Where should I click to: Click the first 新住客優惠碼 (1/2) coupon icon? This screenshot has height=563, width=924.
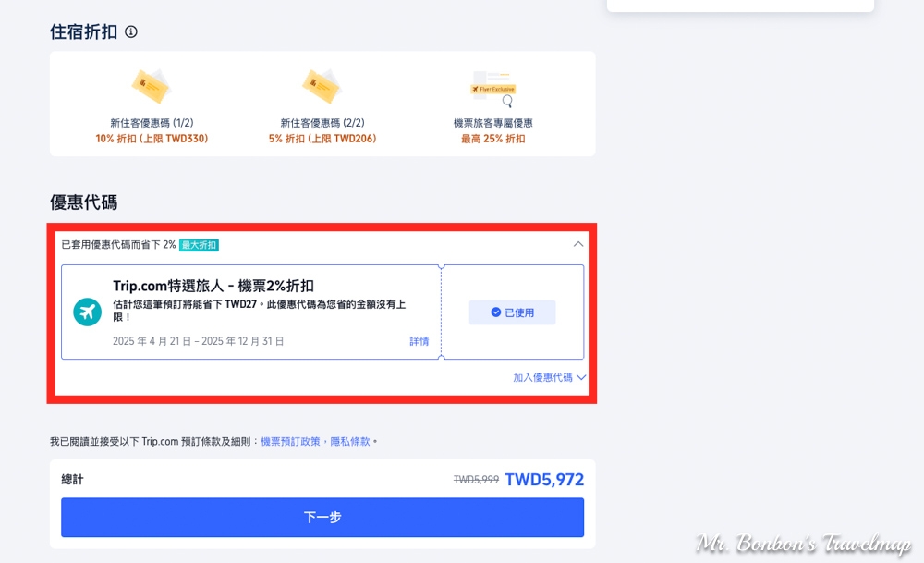(x=152, y=87)
